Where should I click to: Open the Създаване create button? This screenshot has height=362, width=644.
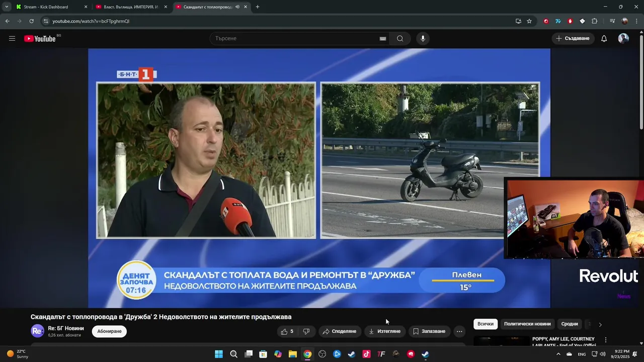tap(573, 39)
